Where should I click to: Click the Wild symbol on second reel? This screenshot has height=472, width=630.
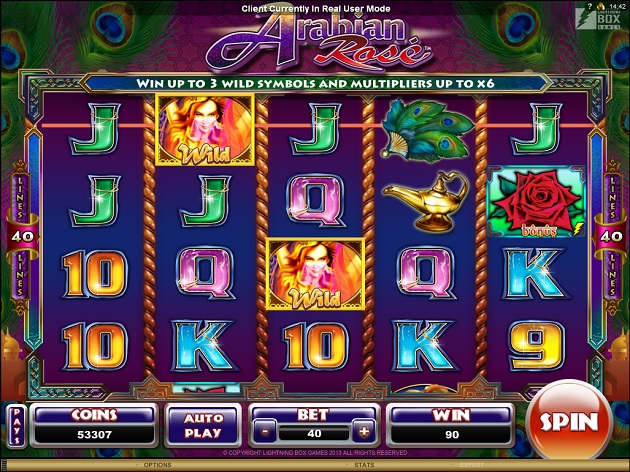point(205,130)
